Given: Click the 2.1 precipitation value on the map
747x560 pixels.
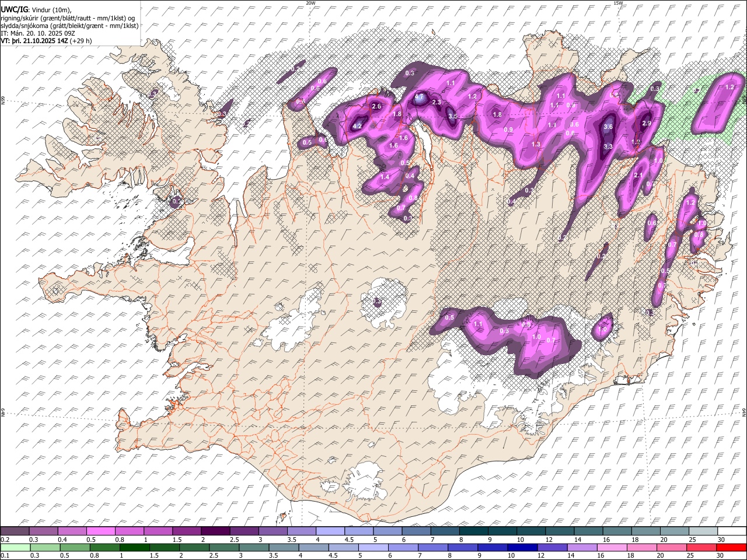Looking at the screenshot, I should tap(638, 175).
